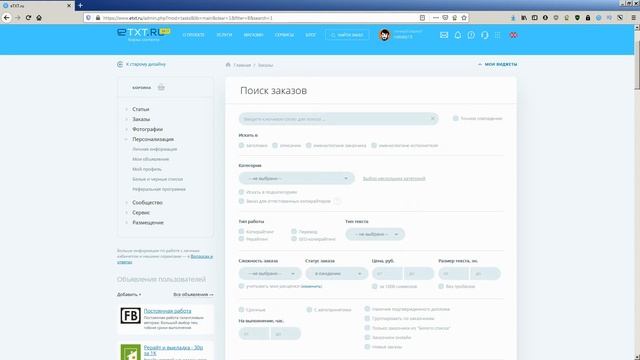
Task: Go to Главная breadcrumb link
Action: [242, 65]
